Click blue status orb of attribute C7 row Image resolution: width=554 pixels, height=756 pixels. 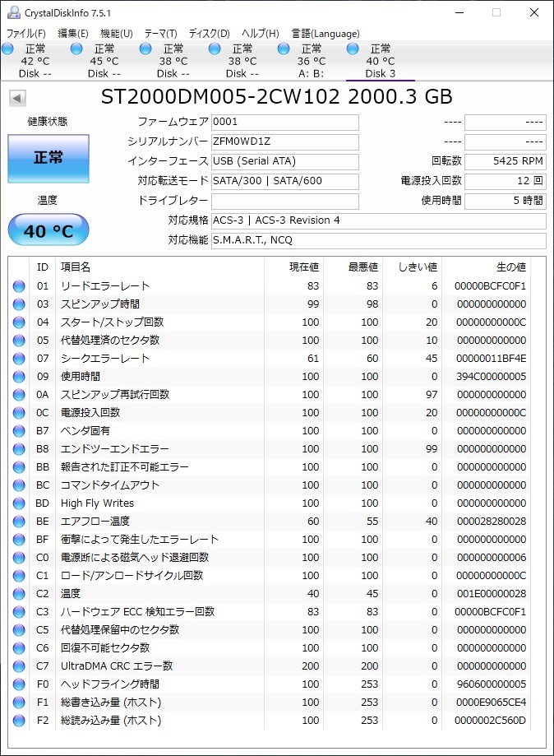coord(19,666)
